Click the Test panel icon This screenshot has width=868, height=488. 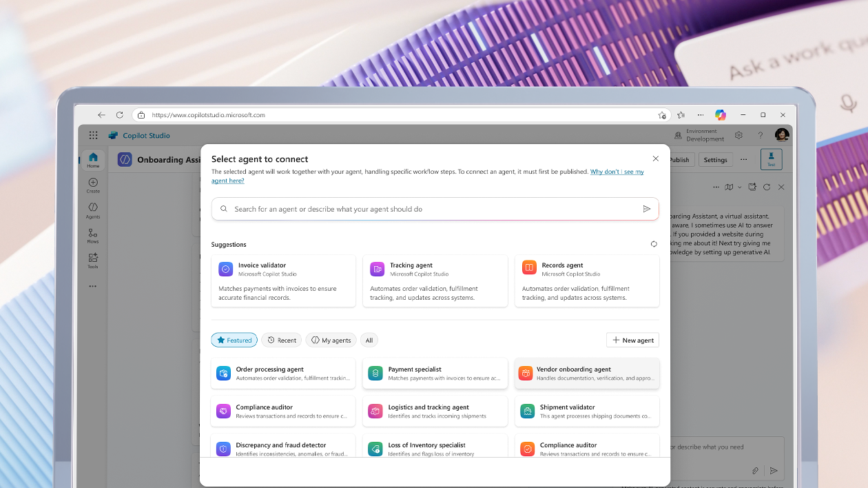[771, 159]
